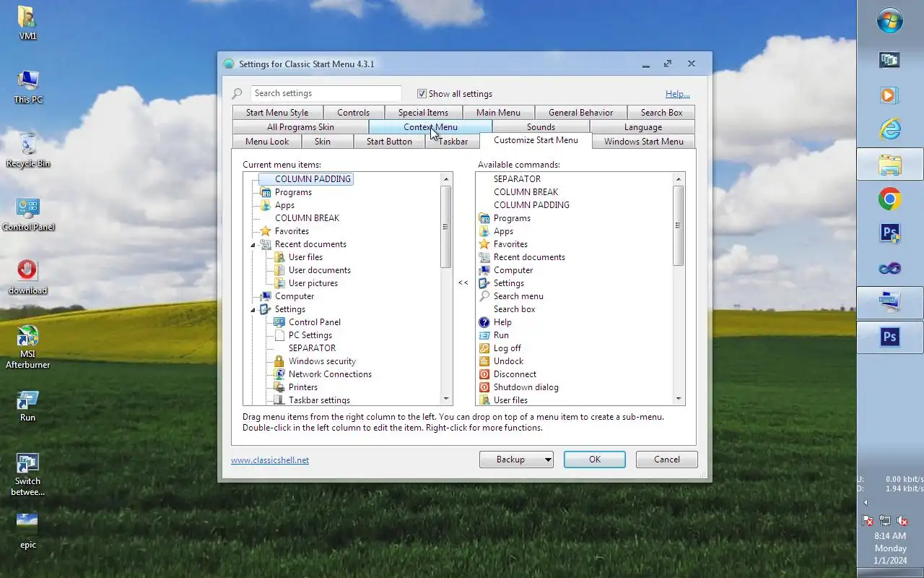Select Search box in available commands

point(514,309)
